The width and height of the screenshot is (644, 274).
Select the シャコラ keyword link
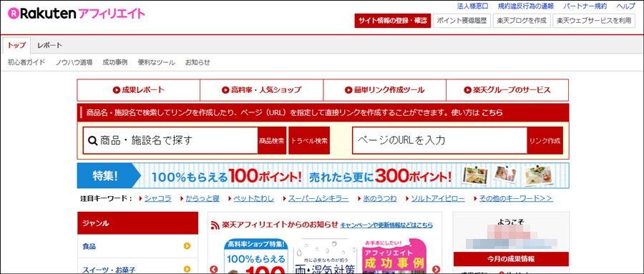pyautogui.click(x=158, y=199)
